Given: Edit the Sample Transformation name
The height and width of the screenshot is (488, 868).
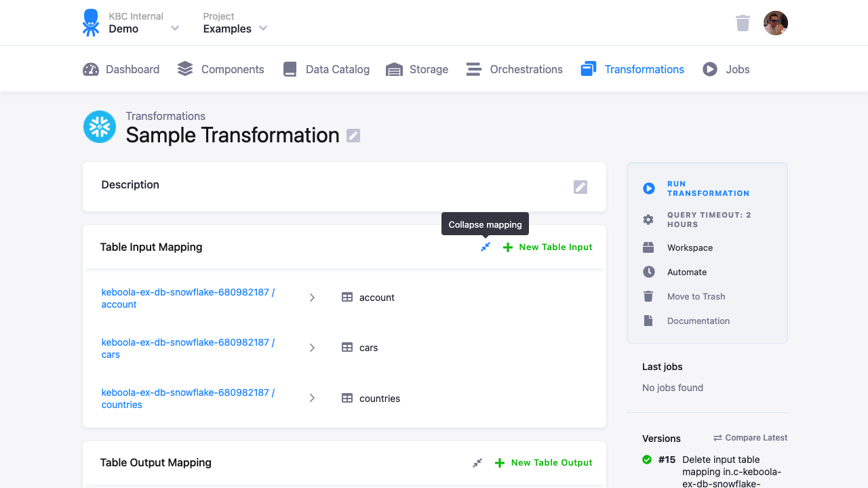Looking at the screenshot, I should pyautogui.click(x=353, y=136).
